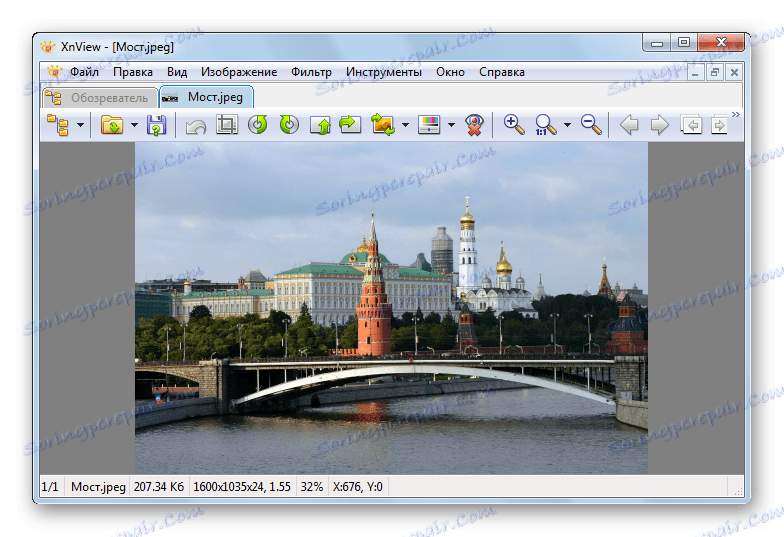Click the Convert image format icon
784x537 pixels.
click(x=383, y=124)
